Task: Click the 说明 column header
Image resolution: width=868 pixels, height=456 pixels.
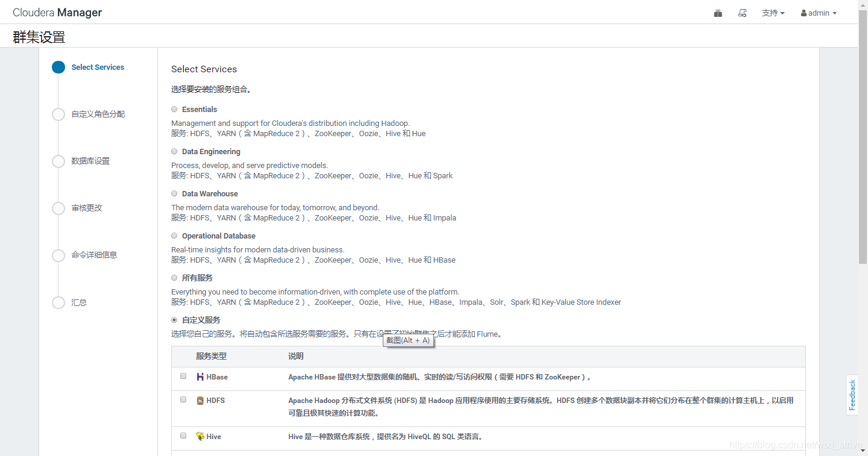Action: coord(296,357)
